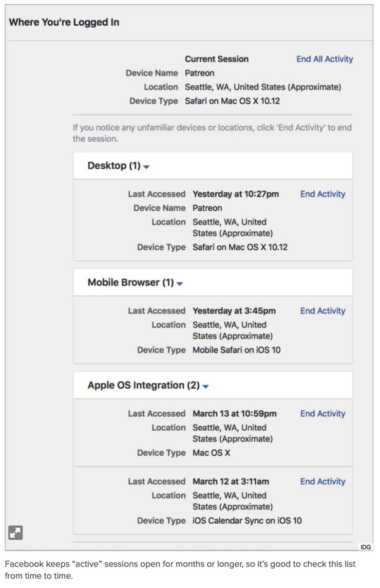Click the unfamiliar devices notice text
The height and width of the screenshot is (588, 380).
point(212,133)
